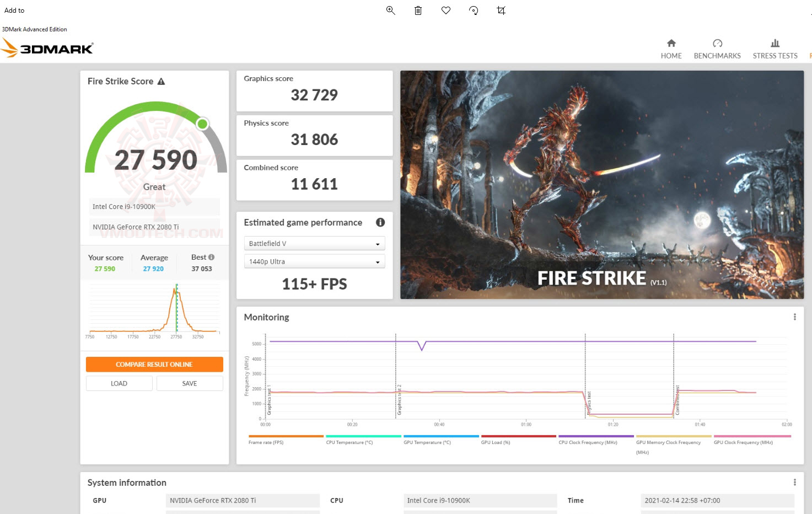
Task: Click the 3DMARK logo
Action: [x=48, y=48]
